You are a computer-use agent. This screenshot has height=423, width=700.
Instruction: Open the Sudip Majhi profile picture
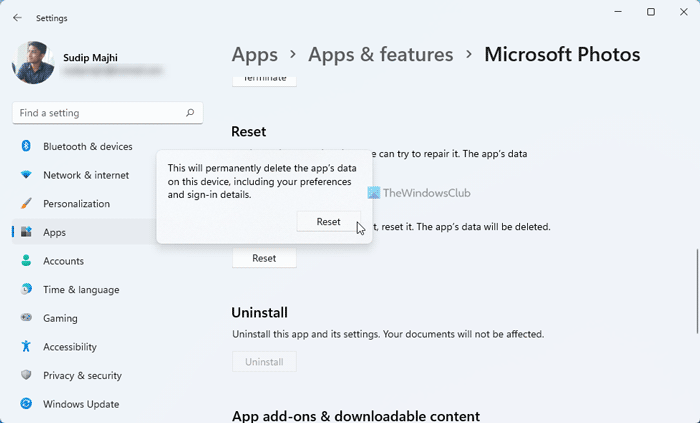tap(33, 62)
